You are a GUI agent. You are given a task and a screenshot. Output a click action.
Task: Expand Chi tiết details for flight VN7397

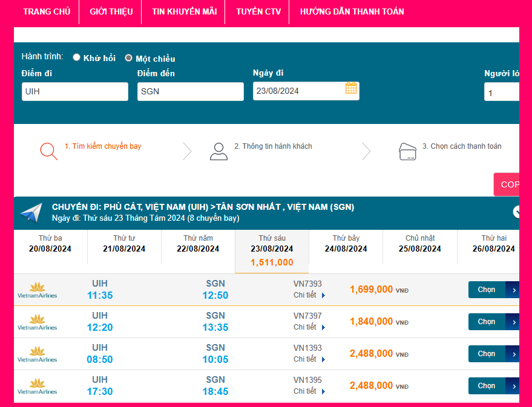coord(309,327)
